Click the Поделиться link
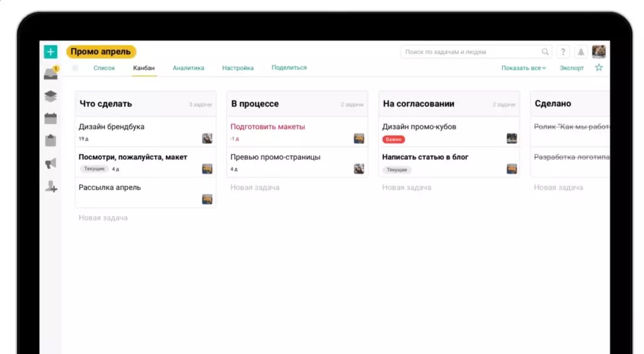 tap(289, 68)
